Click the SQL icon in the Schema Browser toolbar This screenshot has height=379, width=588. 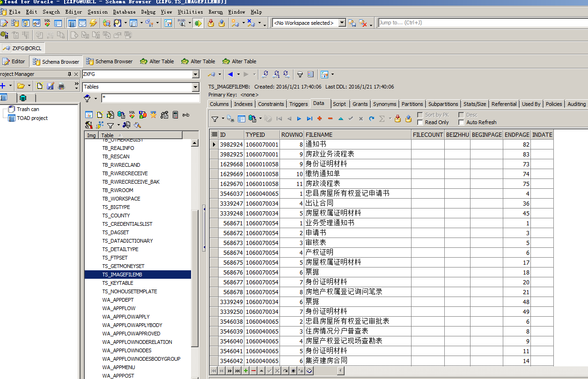(132, 115)
